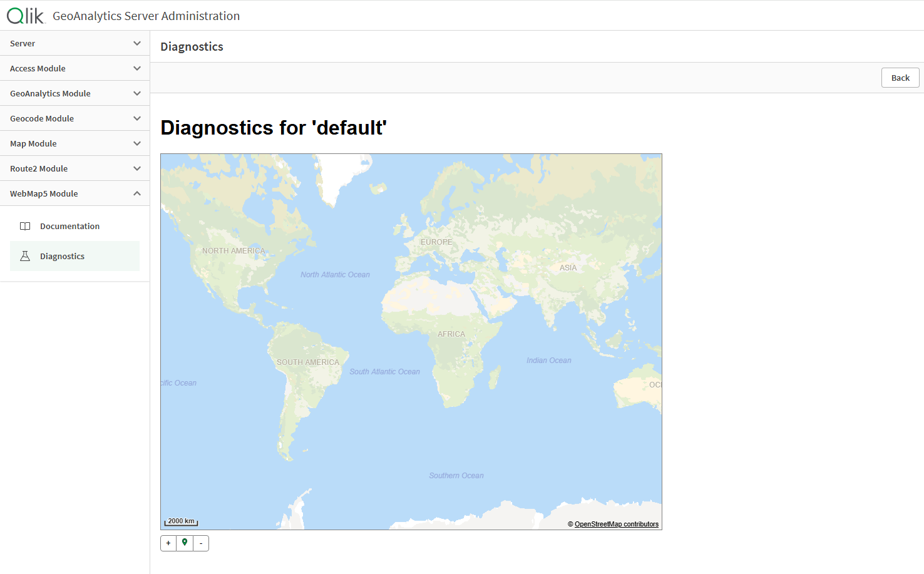Click the zoom out minus button
This screenshot has height=574, width=924.
[201, 543]
